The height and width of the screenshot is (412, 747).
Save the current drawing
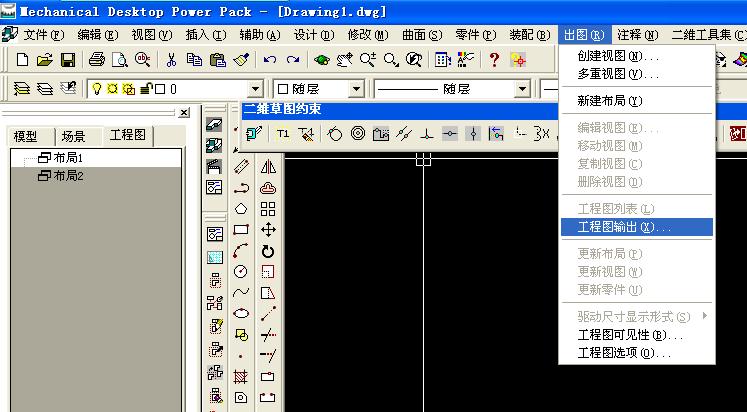click(x=68, y=60)
